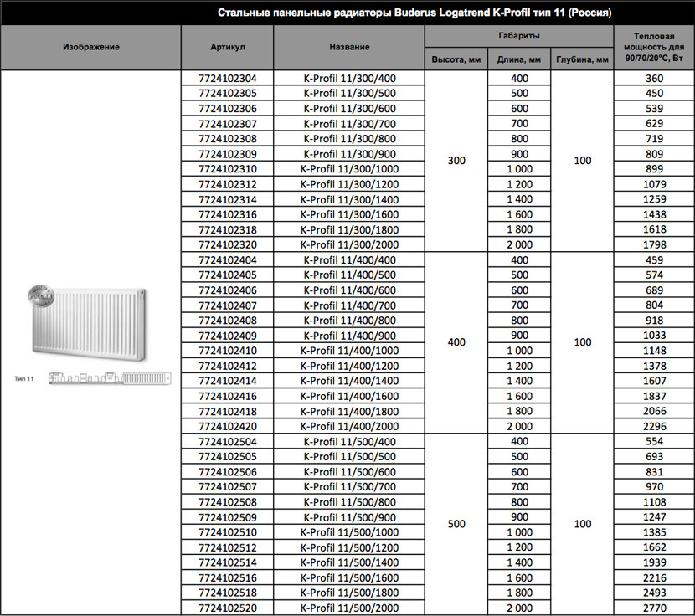Click the name K-Profil 11/500/800

(x=349, y=502)
